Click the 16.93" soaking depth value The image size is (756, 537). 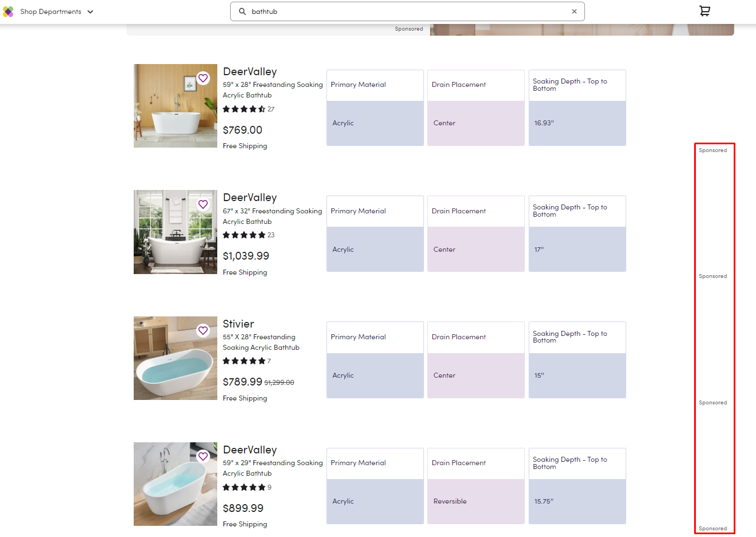tap(544, 123)
